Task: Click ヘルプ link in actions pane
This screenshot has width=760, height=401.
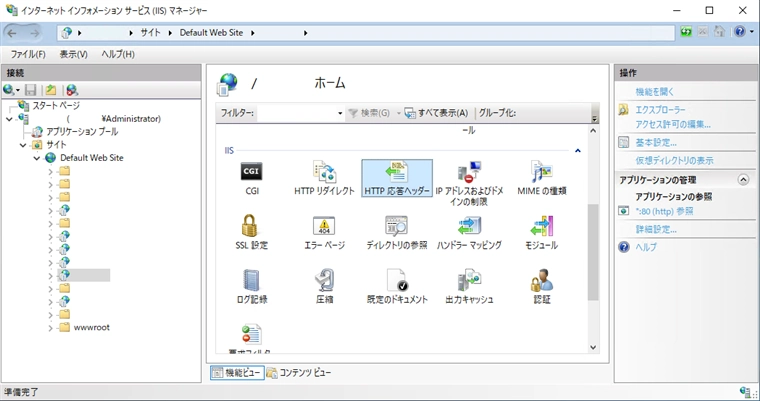Action: [x=646, y=247]
